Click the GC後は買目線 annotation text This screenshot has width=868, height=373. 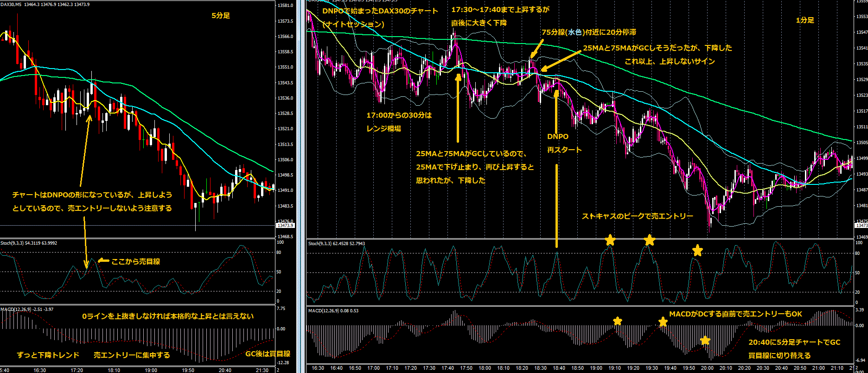coord(268,354)
